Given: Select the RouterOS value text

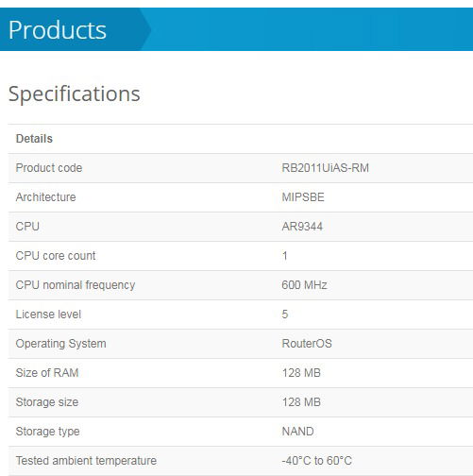Looking at the screenshot, I should click(x=307, y=344).
